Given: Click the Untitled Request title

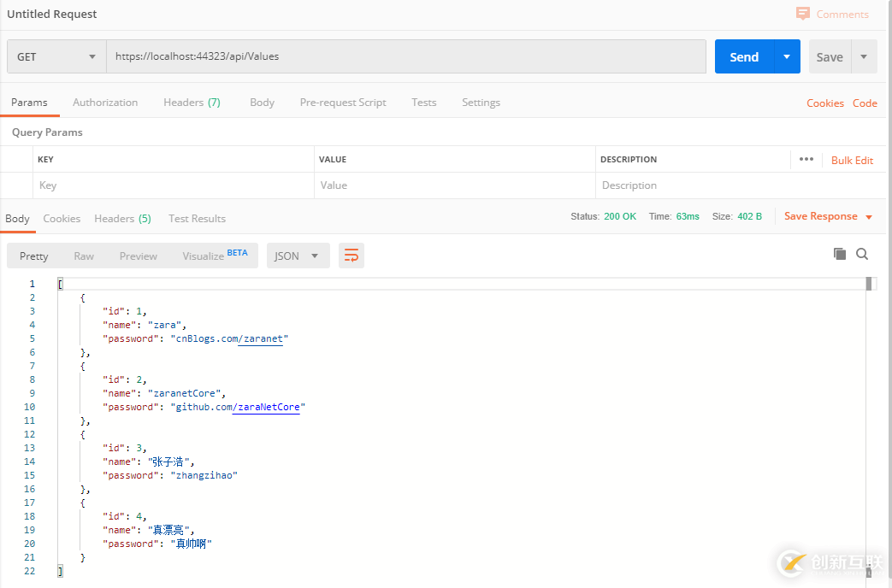Looking at the screenshot, I should 52,14.
